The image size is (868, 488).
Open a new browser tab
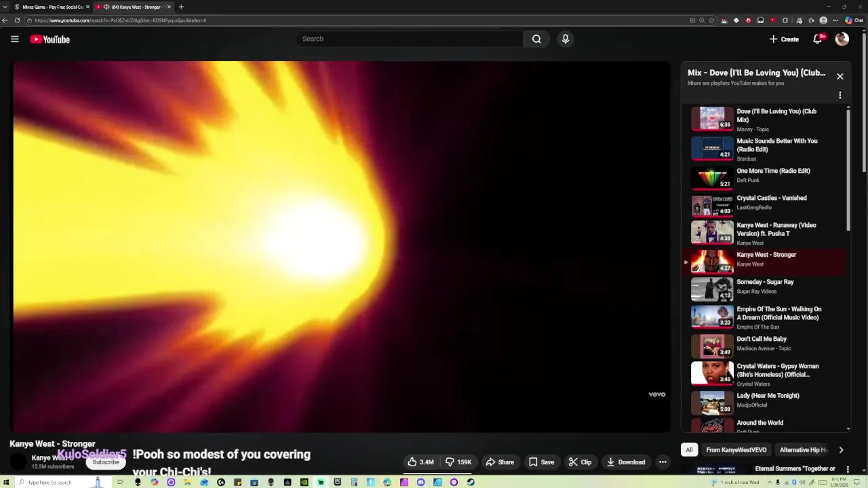[x=181, y=7]
